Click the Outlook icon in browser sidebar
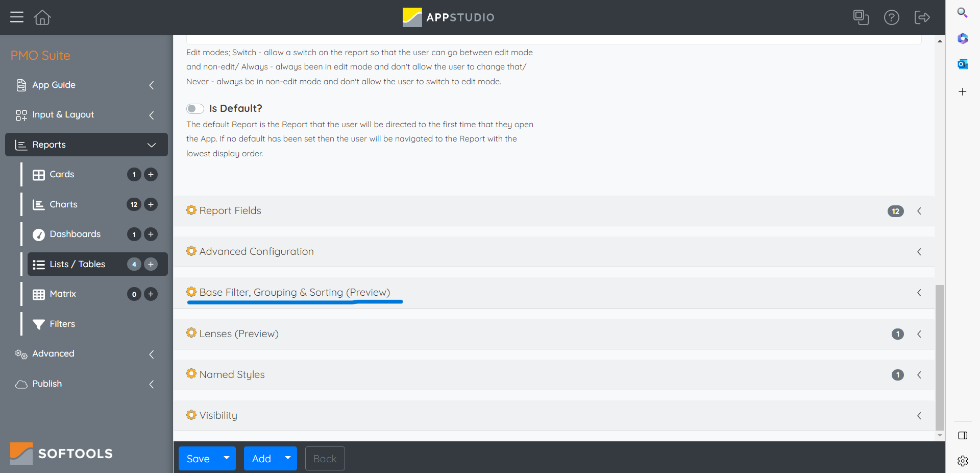 963,64
